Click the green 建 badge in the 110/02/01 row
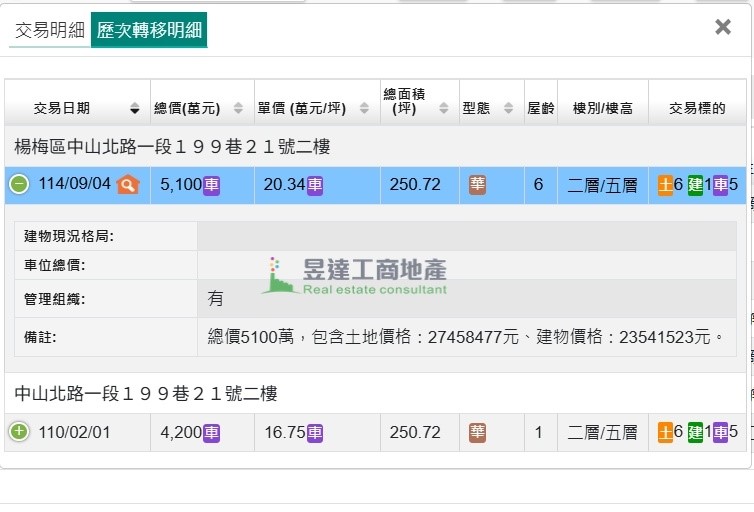 coord(695,433)
